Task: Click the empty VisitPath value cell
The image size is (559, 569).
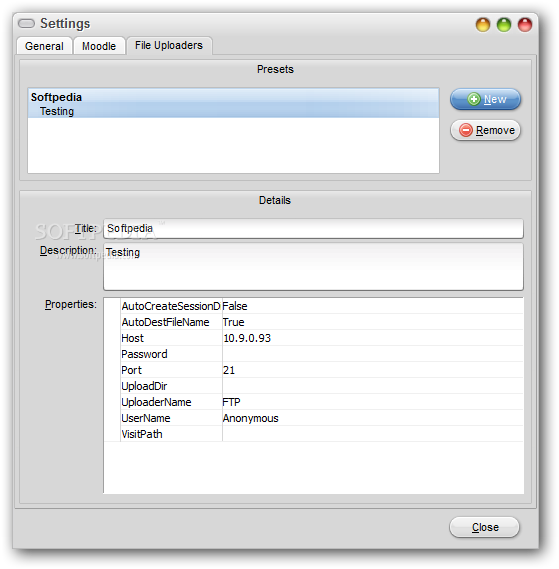Action: pyautogui.click(x=372, y=434)
